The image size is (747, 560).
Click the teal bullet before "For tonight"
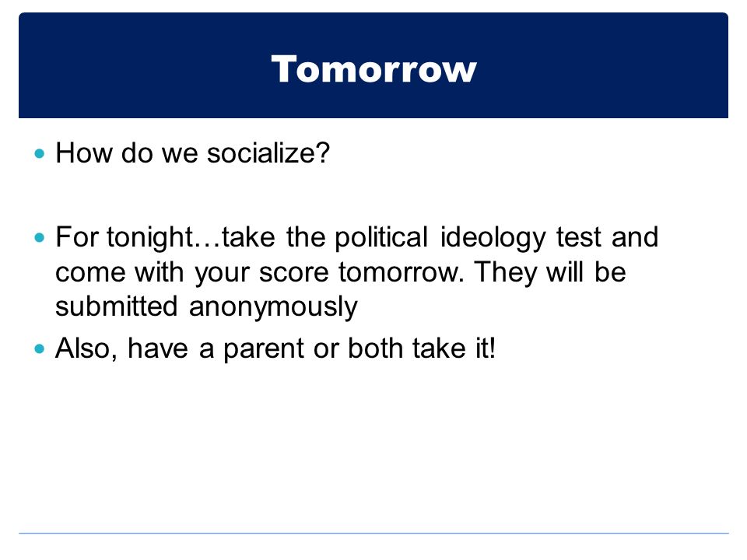(40, 237)
